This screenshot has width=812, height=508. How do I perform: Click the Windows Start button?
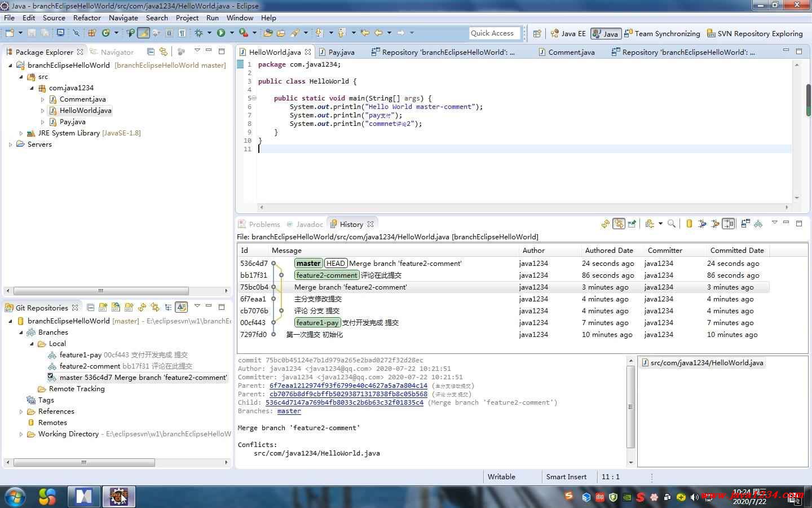15,496
